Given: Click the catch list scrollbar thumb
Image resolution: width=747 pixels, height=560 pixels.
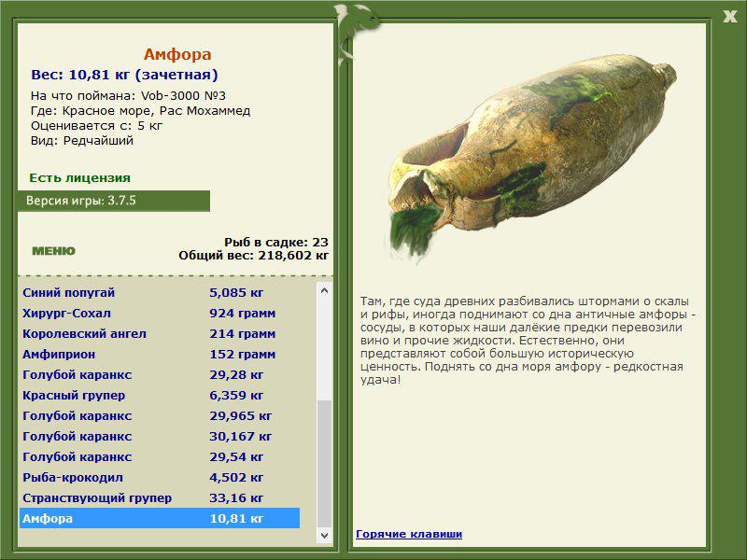Looking at the screenshot, I should tap(324, 464).
